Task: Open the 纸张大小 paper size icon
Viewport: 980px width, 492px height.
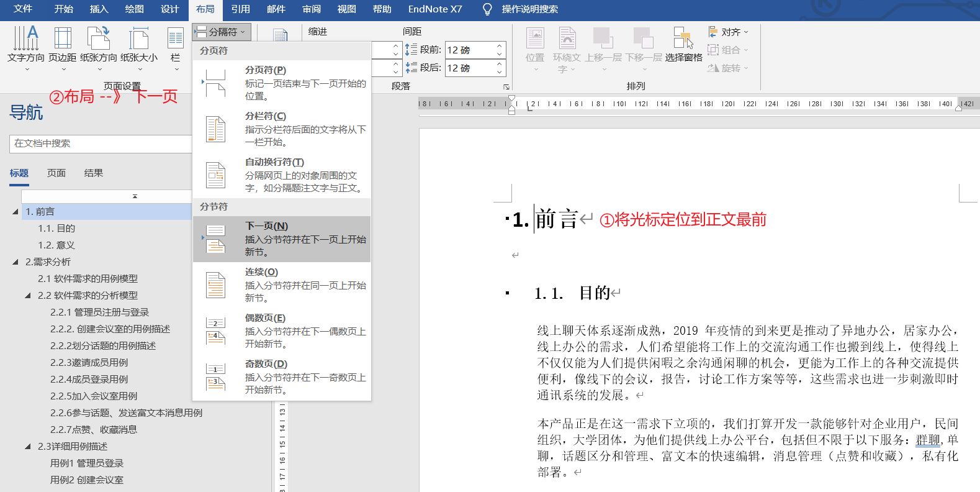Action: [x=139, y=39]
